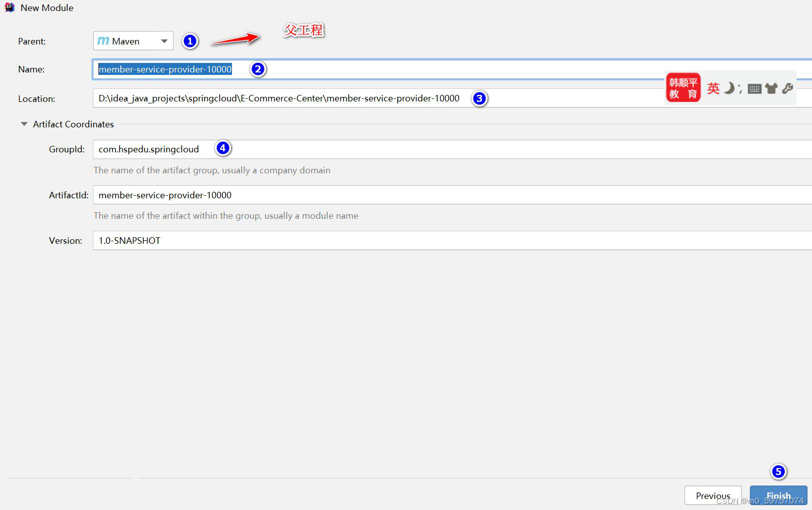Screen dimensions: 812x510
Task: Click the GroupId input field
Action: (452, 149)
